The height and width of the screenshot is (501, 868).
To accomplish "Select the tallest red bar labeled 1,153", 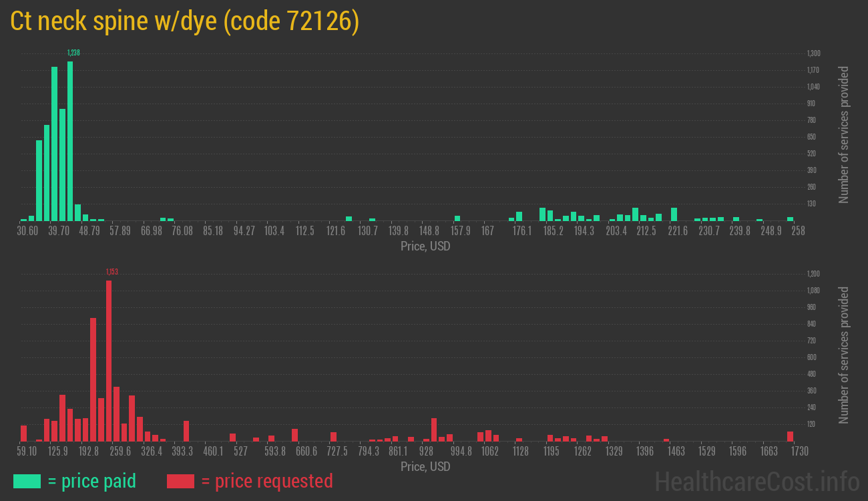I will (x=109, y=361).
